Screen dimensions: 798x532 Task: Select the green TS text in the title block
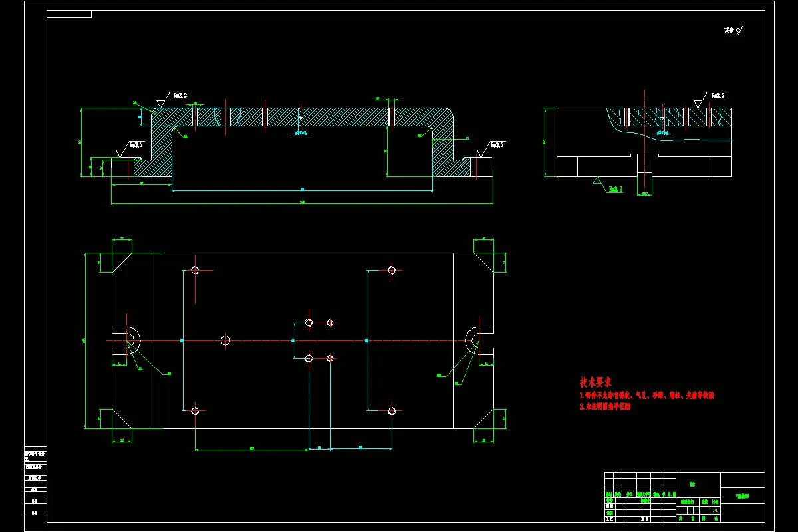pyautogui.click(x=692, y=485)
